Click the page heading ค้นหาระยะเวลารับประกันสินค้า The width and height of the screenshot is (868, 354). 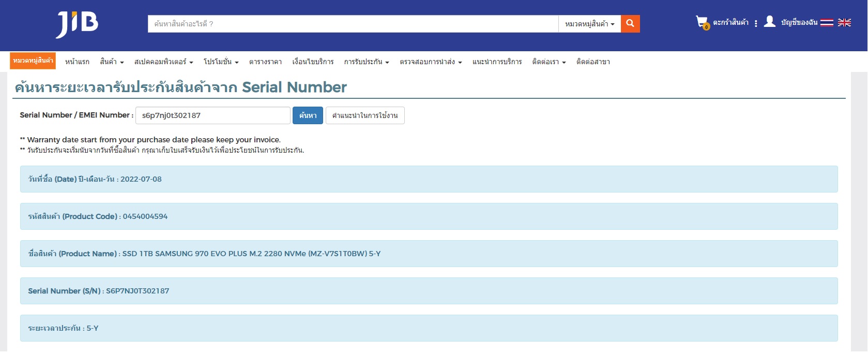180,87
